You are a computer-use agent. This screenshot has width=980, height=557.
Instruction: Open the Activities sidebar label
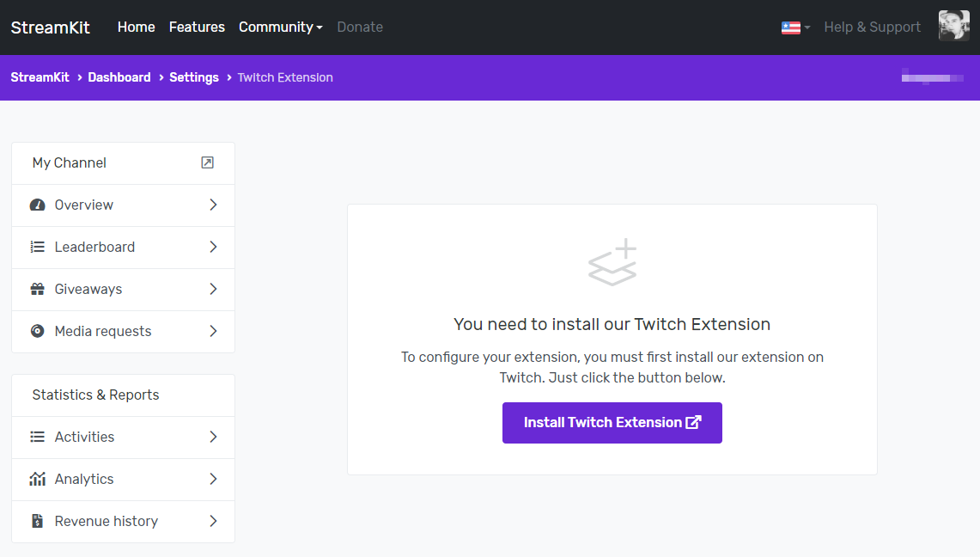[x=84, y=437]
